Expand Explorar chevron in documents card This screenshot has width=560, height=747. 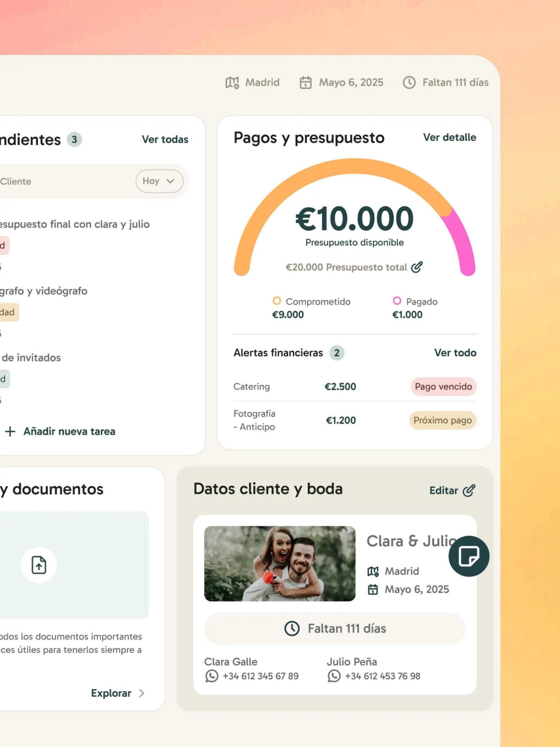[x=142, y=693]
